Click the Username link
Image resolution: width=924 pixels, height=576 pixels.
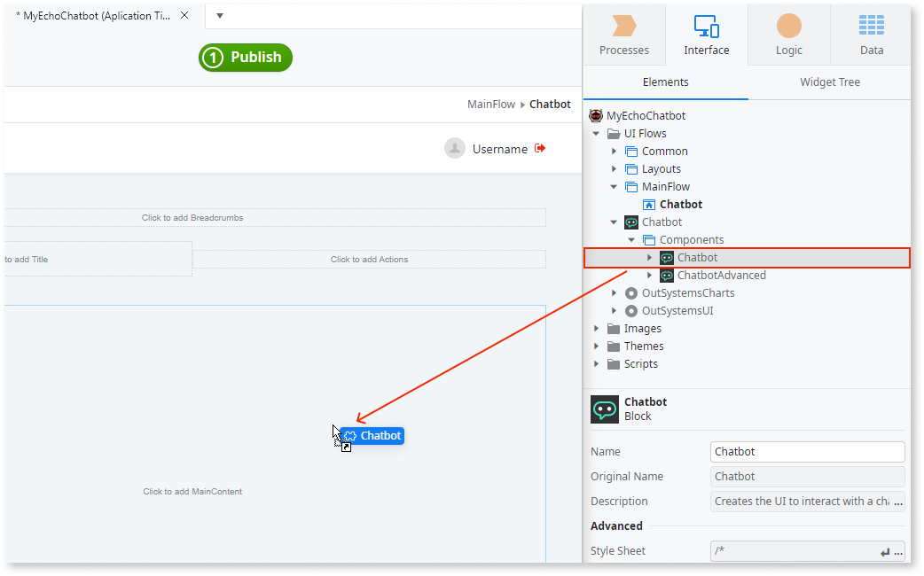click(x=500, y=148)
